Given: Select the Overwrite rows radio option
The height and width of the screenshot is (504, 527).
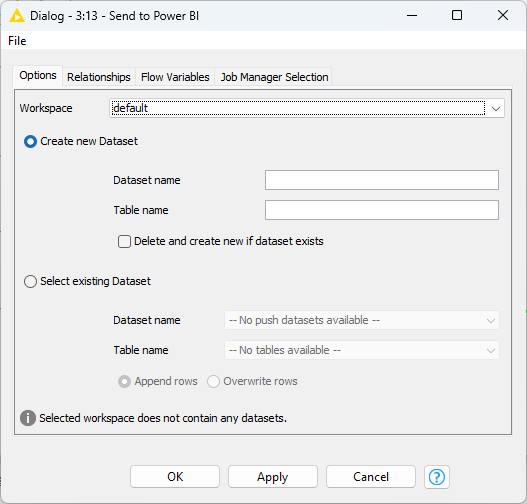Looking at the screenshot, I should [x=213, y=382].
